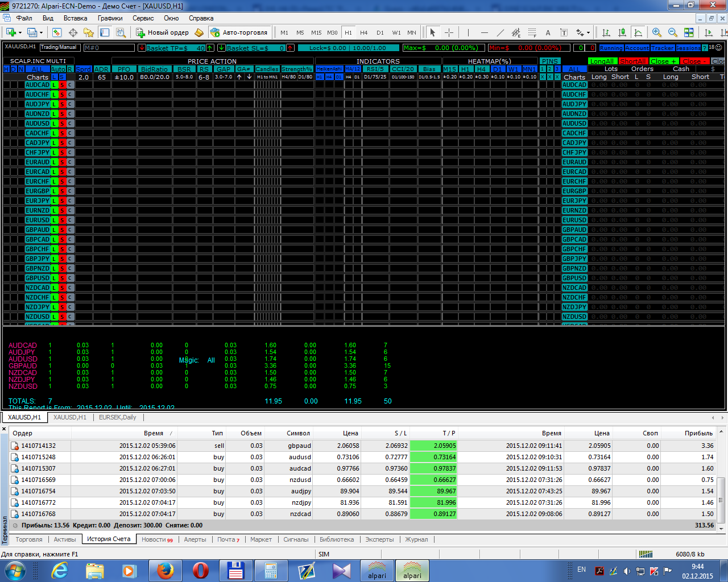The image size is (728, 582).
Task: Tile chart windows icon
Action: (689, 32)
